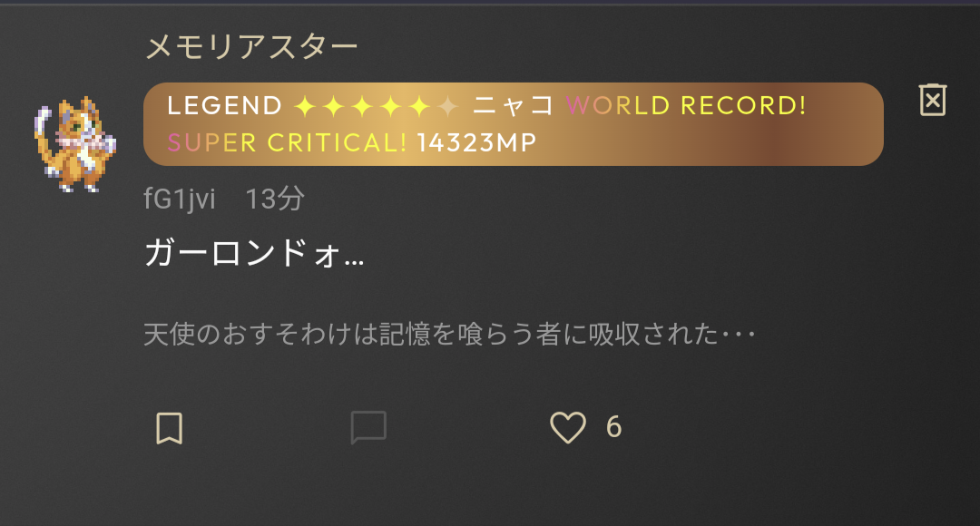Expand the 天使のおすそわけ message text

[x=449, y=335]
